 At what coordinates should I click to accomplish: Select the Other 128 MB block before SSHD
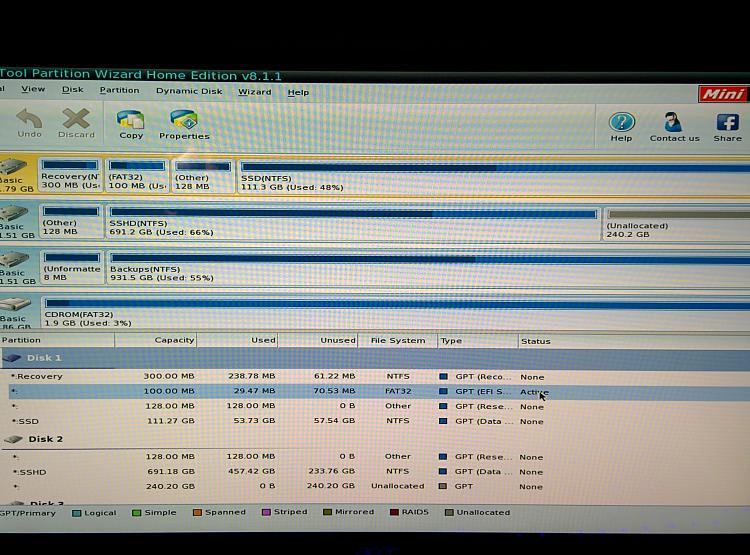point(71,222)
